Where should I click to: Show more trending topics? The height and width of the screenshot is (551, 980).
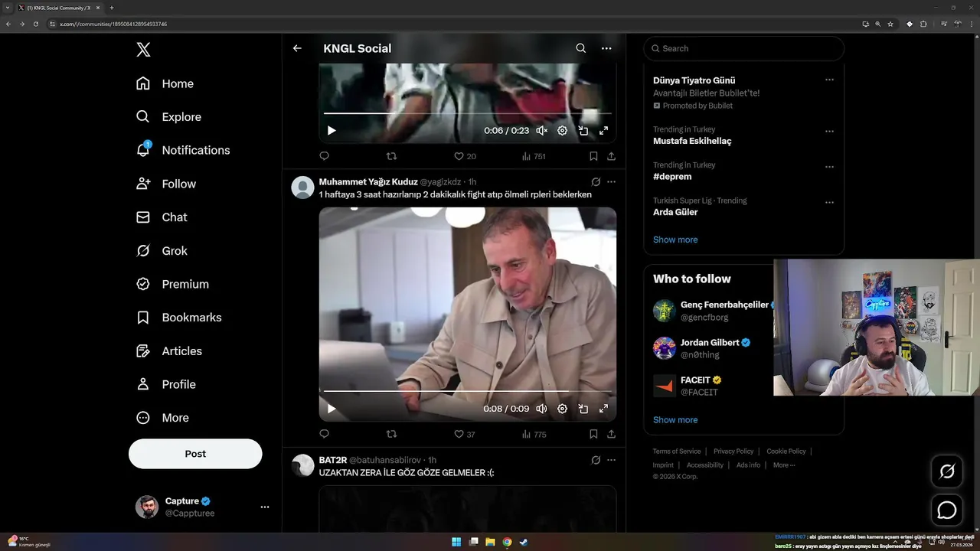[x=675, y=240]
